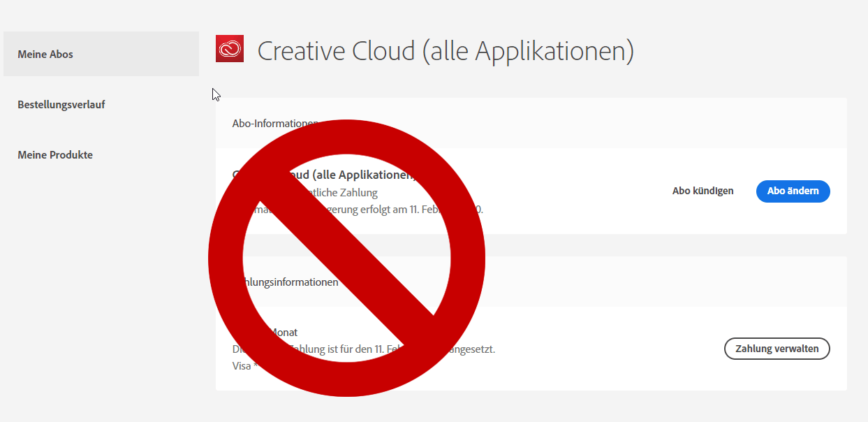This screenshot has height=422, width=868.
Task: Open the Meine Abos section
Action: tap(45, 54)
